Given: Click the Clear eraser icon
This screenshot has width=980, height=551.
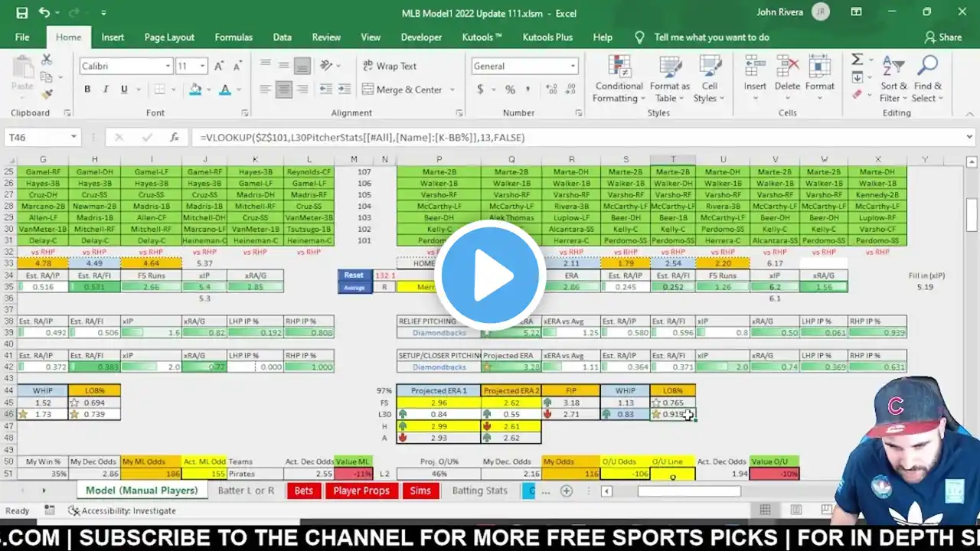Looking at the screenshot, I should [857, 94].
